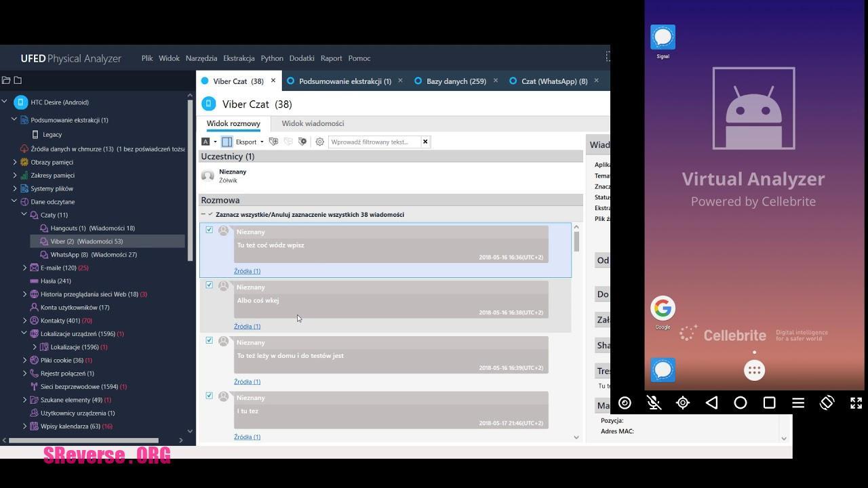The height and width of the screenshot is (488, 868).
Task: Click the emulator screenshot capture icon
Action: coord(625,403)
